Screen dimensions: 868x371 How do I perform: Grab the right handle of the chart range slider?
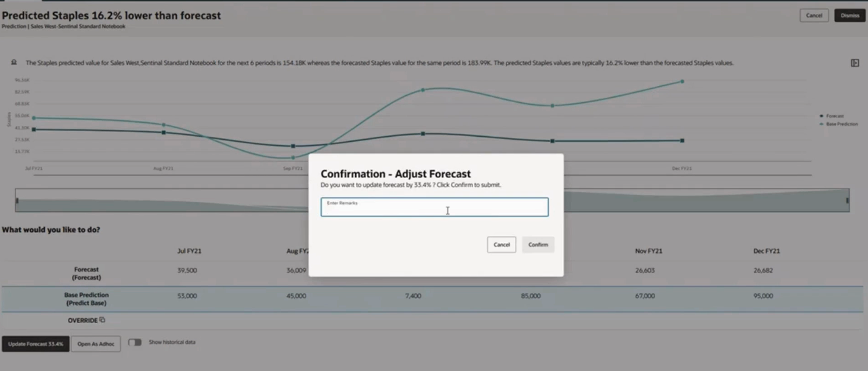point(847,200)
